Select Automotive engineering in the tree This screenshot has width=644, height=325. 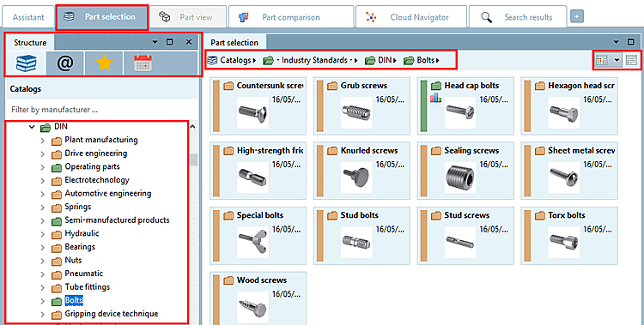108,193
